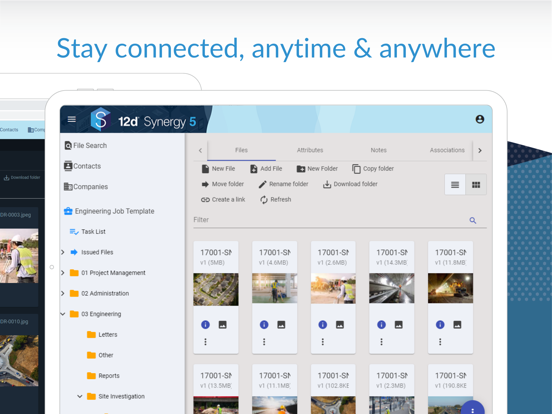The width and height of the screenshot is (552, 414).
Task: Show info for the 4.6MB file
Action: tap(264, 325)
